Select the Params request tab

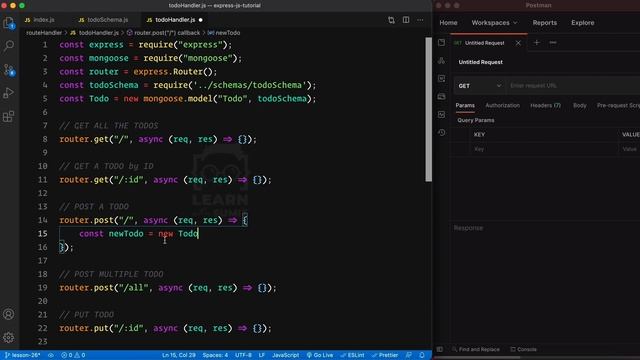[465, 105]
